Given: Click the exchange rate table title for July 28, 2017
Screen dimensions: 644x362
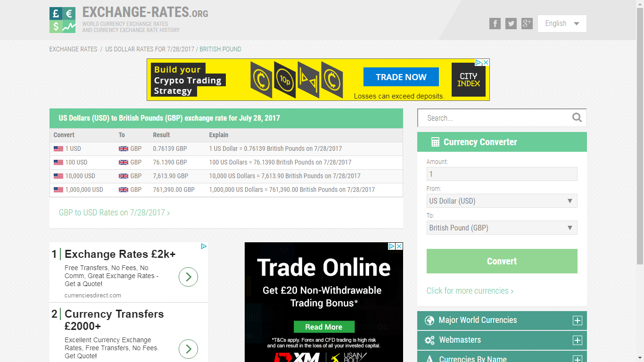Looking at the screenshot, I should [169, 118].
